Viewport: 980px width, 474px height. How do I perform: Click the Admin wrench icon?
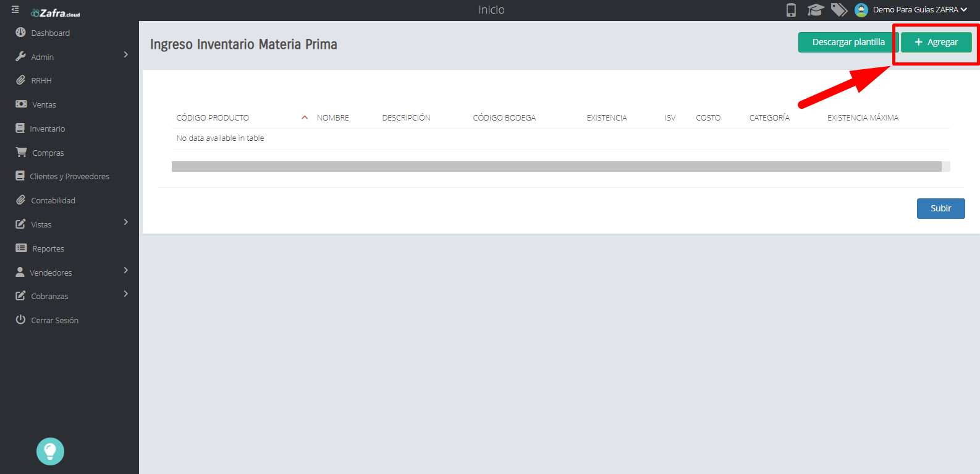point(20,56)
